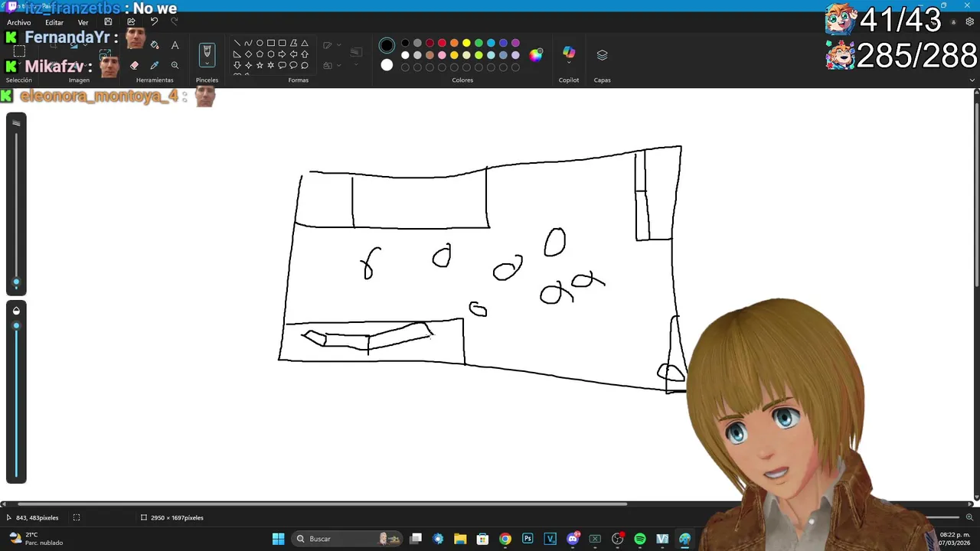Select the Triangle shape
The height and width of the screenshot is (551, 980).
coord(305,43)
